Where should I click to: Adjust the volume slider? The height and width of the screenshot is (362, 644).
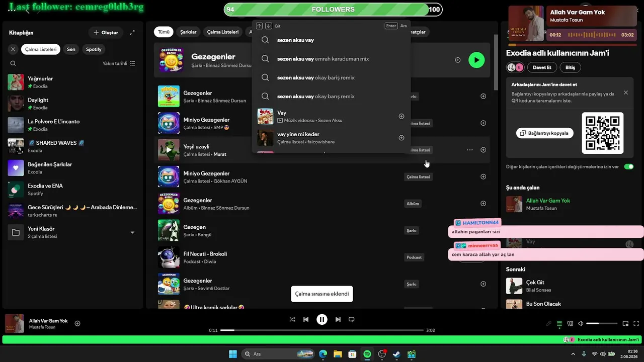tap(602, 324)
